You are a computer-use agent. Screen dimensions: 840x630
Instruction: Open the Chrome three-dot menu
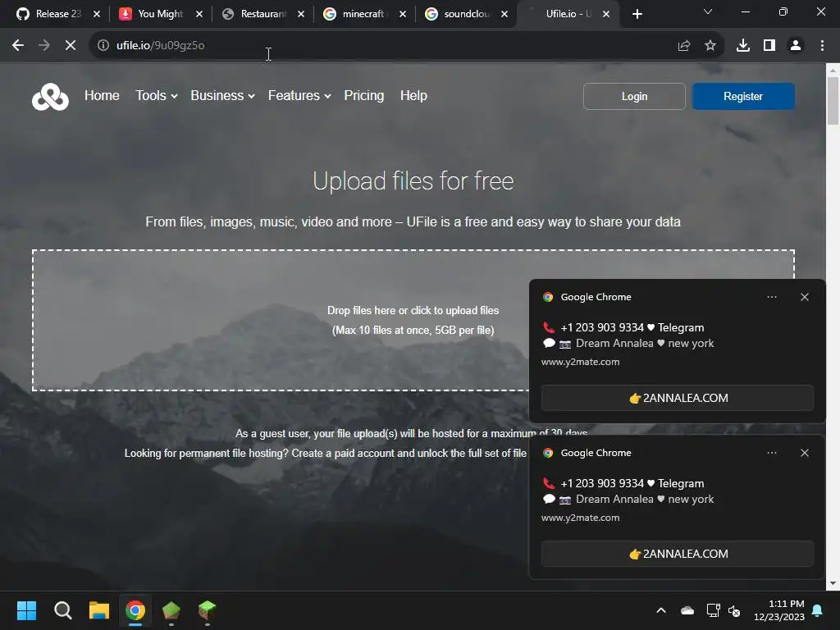[x=822, y=46]
